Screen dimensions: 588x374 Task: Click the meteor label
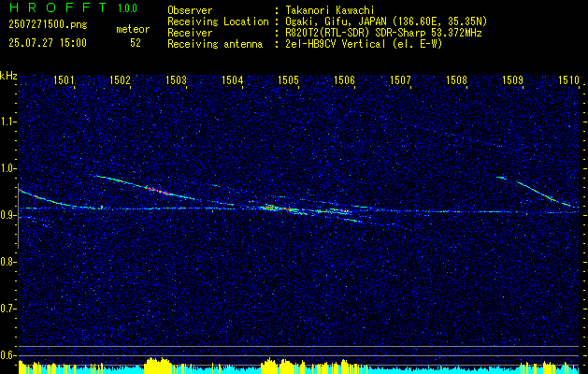click(x=133, y=29)
